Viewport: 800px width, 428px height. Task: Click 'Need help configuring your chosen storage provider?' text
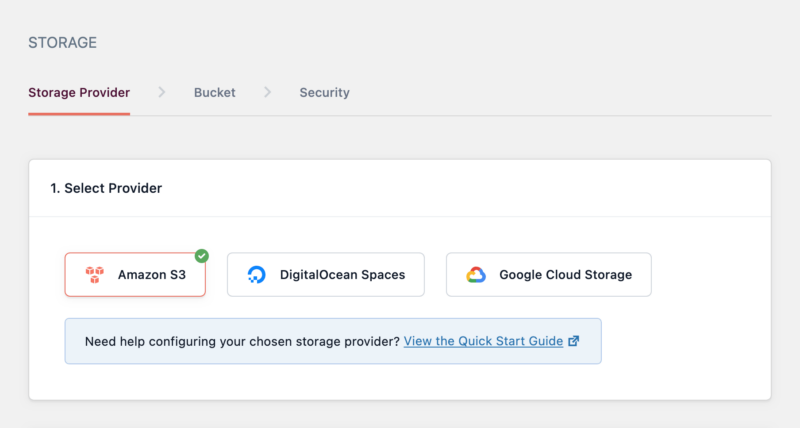(242, 341)
